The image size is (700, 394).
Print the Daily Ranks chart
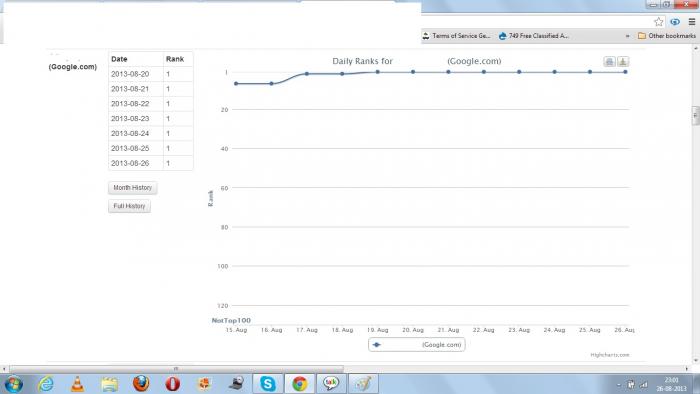click(x=609, y=62)
